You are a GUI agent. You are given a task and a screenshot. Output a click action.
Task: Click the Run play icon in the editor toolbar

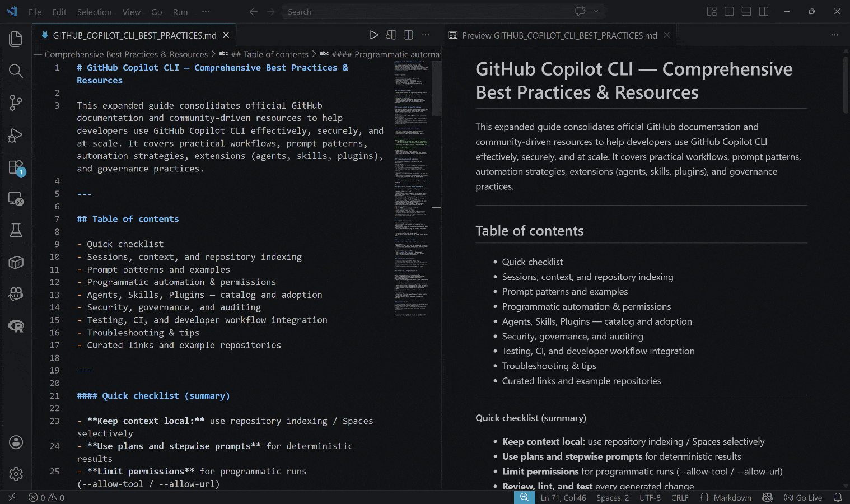click(x=373, y=35)
